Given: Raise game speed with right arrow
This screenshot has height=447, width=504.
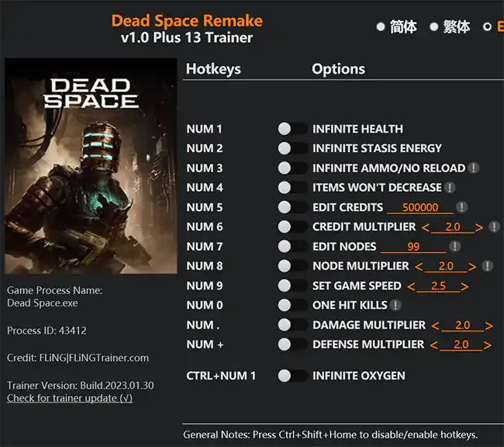Looking at the screenshot, I should pos(464,286).
